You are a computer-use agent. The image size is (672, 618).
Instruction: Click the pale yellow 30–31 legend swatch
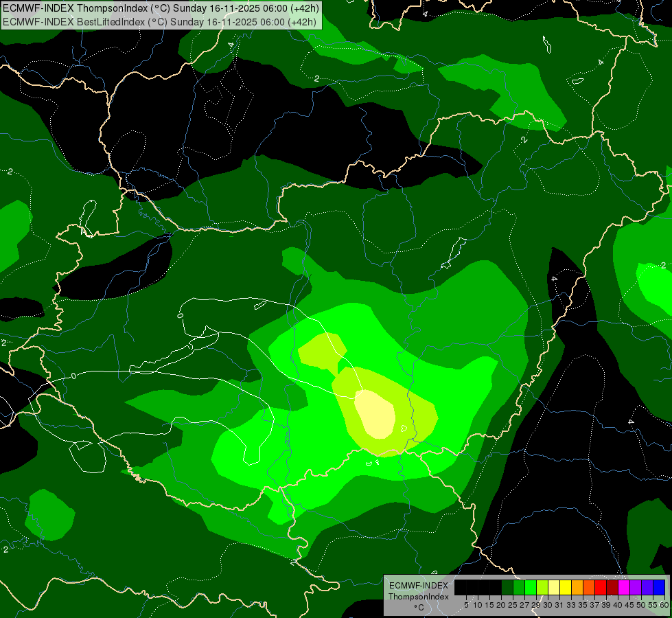click(554, 587)
